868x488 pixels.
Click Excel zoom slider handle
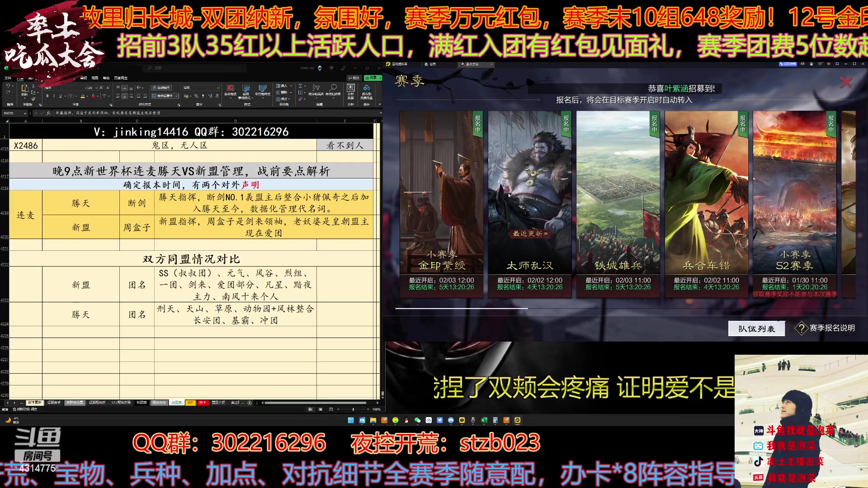[x=353, y=409]
